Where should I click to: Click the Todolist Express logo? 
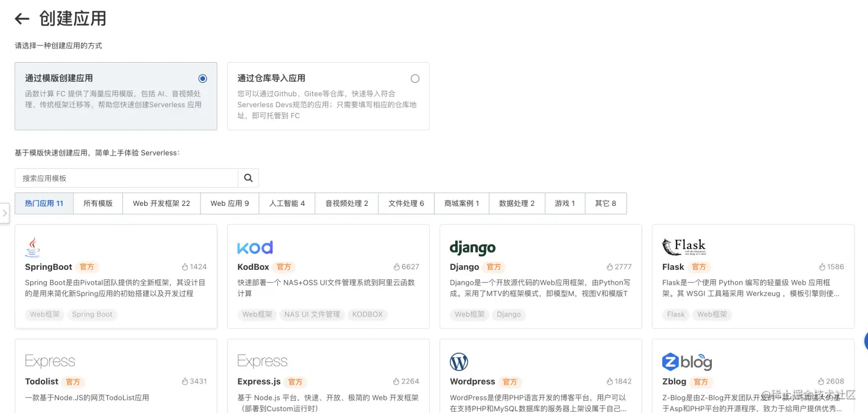(50, 361)
